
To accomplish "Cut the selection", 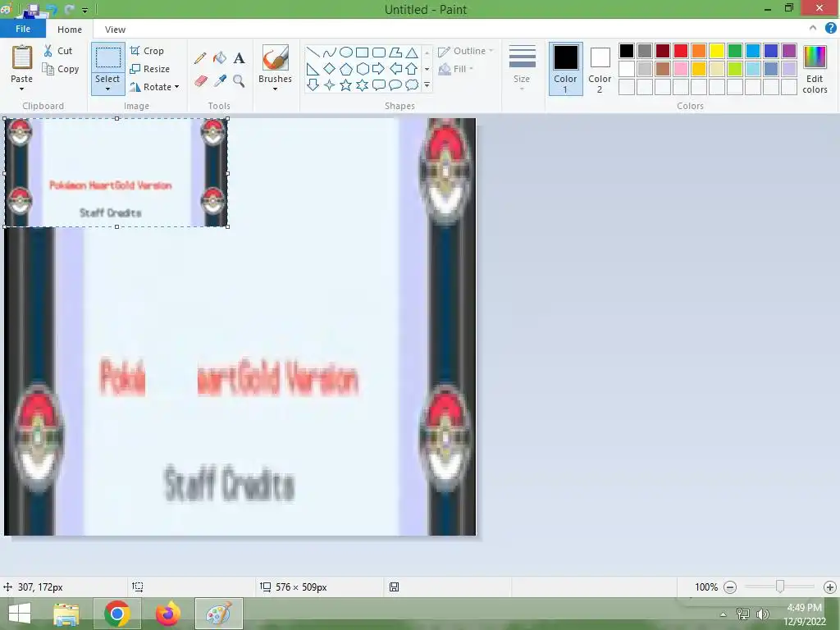I will coord(58,51).
